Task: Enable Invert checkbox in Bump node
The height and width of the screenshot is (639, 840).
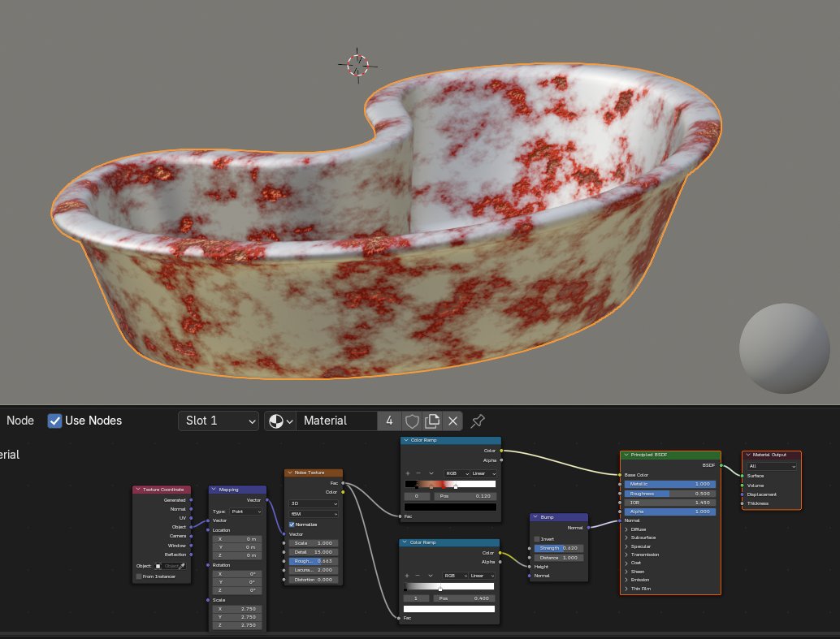Action: (537, 539)
